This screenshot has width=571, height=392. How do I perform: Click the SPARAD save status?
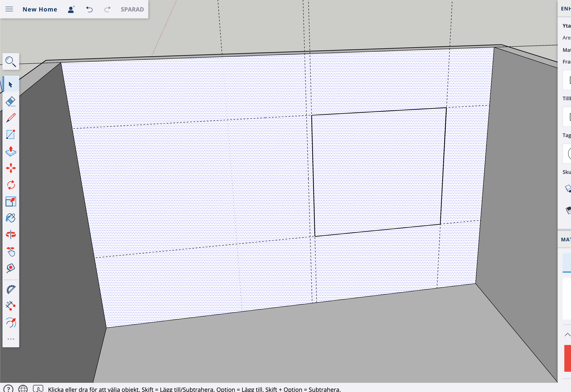(x=132, y=9)
